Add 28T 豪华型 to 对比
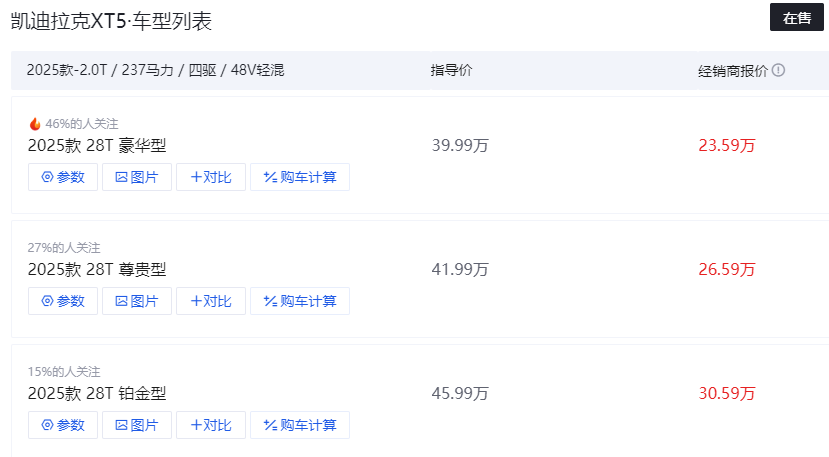The height and width of the screenshot is (457, 829). click(211, 177)
